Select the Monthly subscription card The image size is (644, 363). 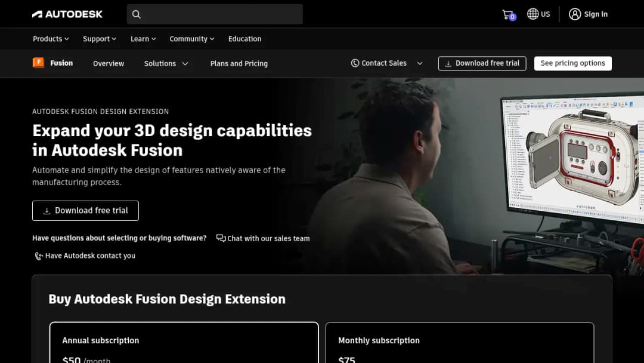pos(460,343)
